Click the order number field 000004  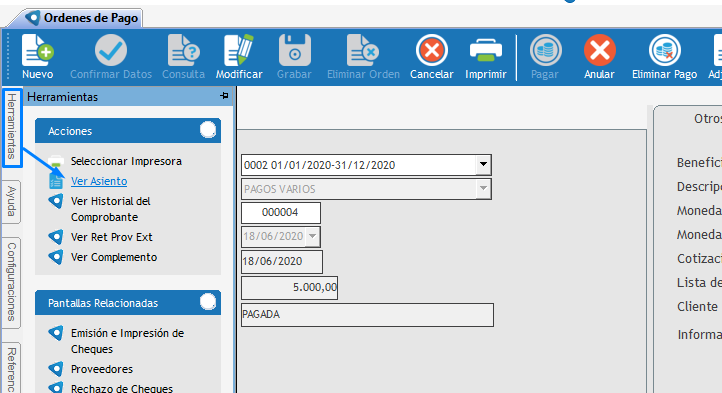280,212
